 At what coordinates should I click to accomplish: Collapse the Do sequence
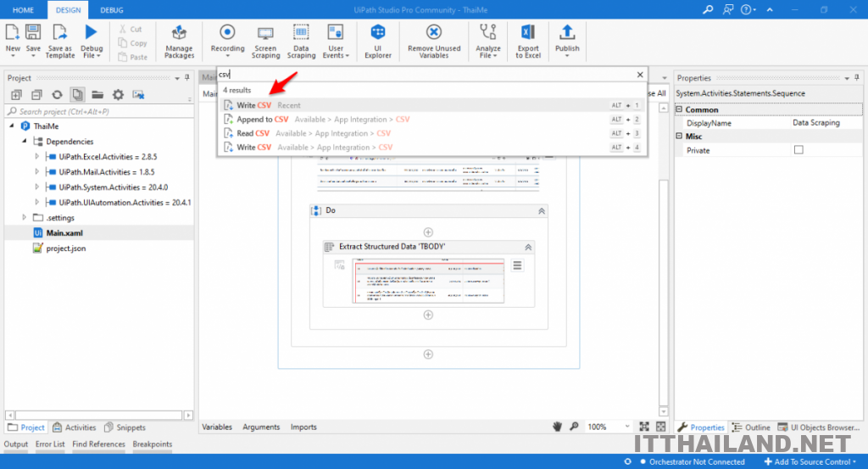[x=542, y=211]
